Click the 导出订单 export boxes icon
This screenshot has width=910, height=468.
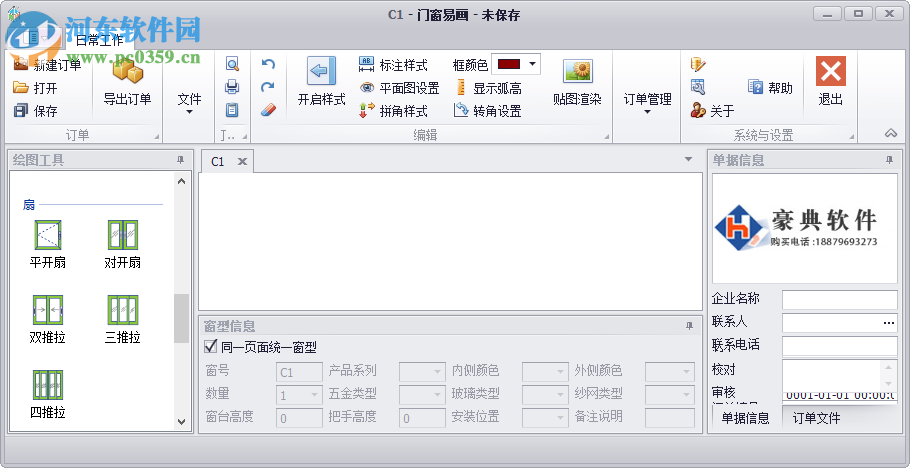click(x=127, y=71)
